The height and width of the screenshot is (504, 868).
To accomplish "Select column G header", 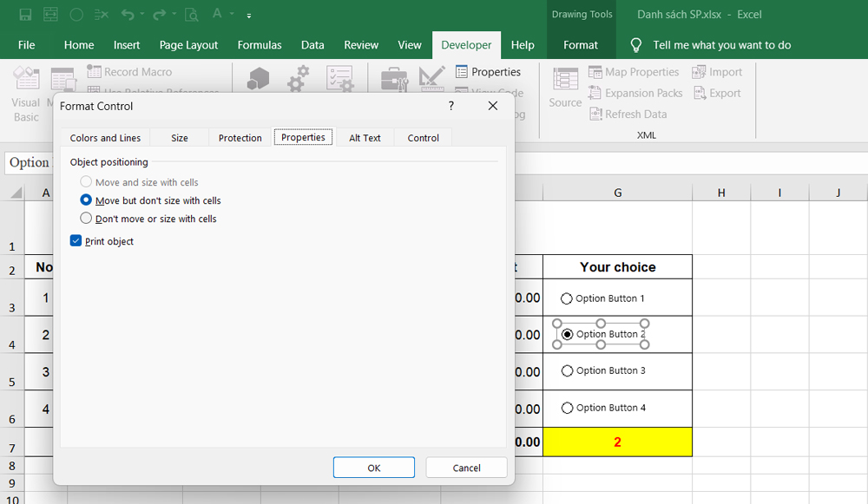I will [617, 193].
